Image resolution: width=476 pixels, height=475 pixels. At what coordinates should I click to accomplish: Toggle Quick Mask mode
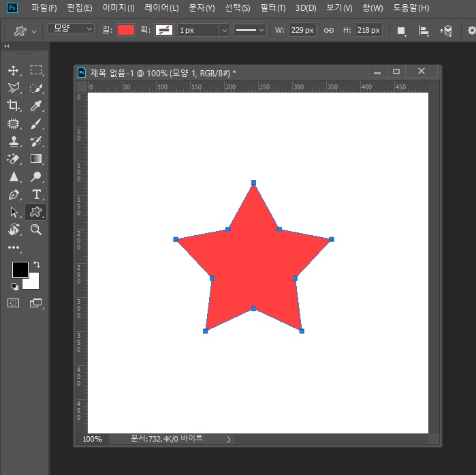click(14, 303)
